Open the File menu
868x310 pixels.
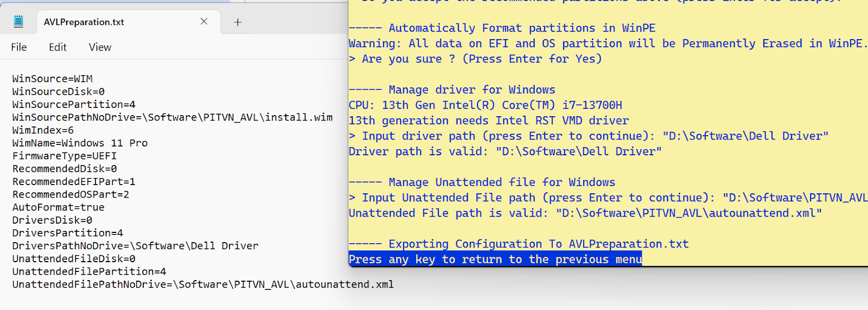(19, 47)
